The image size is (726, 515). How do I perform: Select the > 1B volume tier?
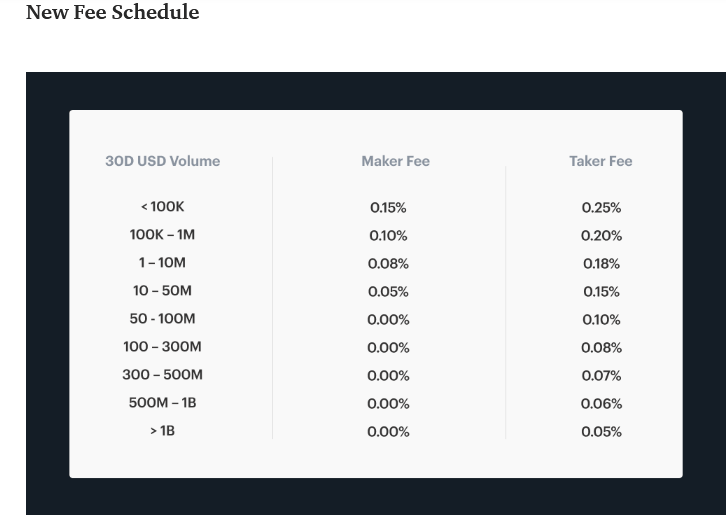(163, 431)
